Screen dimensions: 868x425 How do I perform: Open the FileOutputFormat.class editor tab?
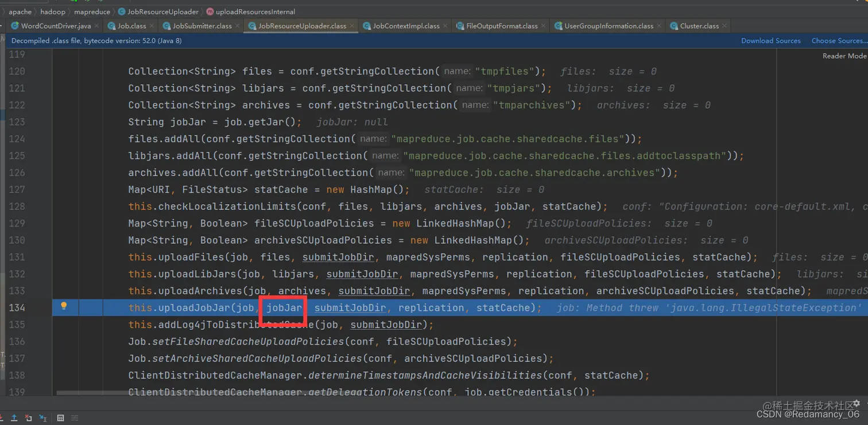coord(502,26)
